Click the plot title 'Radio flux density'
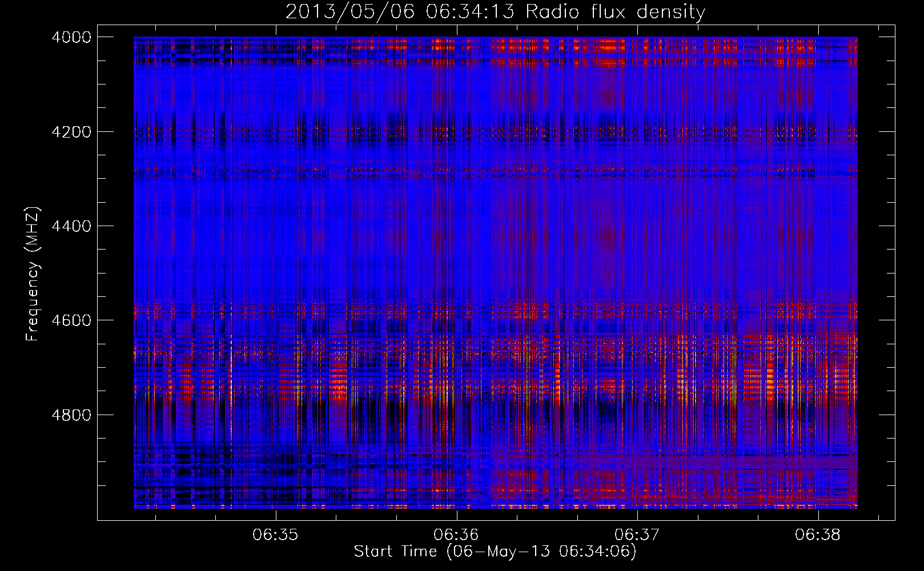This screenshot has height=571, width=924. pos(615,11)
